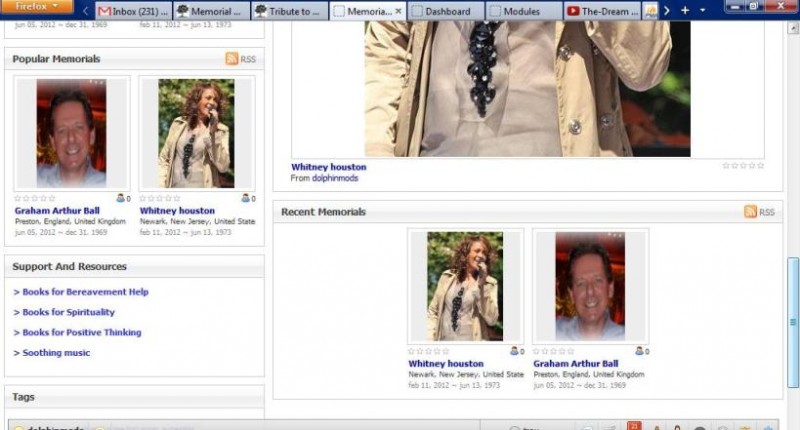Image resolution: width=800 pixels, height=430 pixels.
Task: Click 'jun 05, 2012 ~ dec 31, 1969' under popular Graham
Action: (61, 232)
